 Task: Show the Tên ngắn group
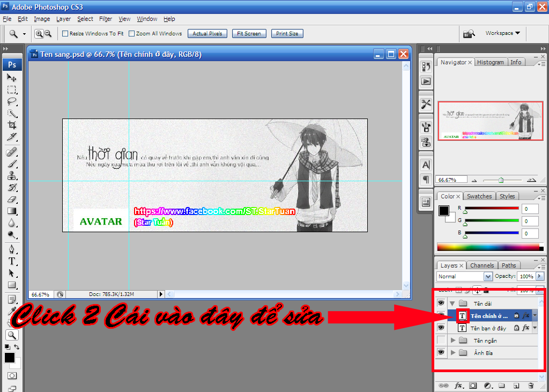(441, 340)
